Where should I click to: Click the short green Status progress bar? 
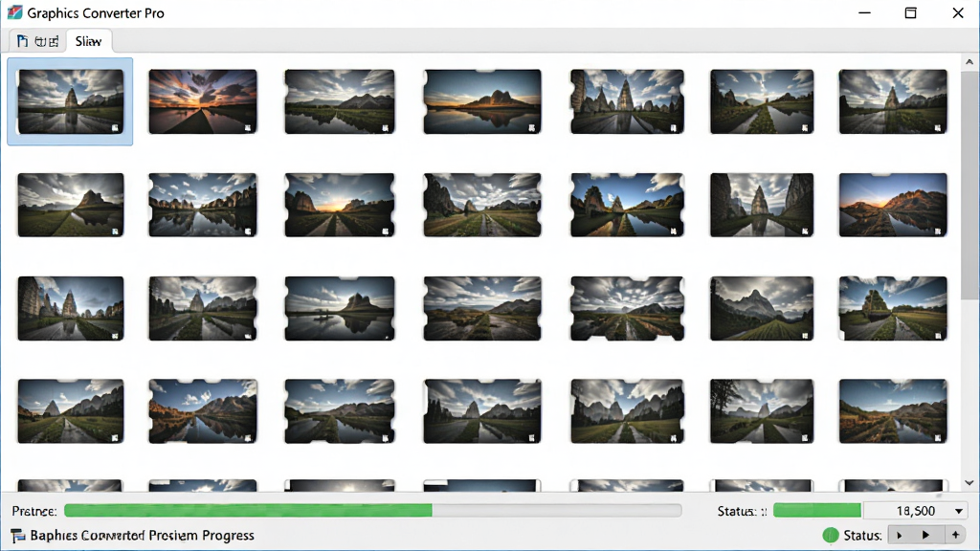[x=817, y=511]
